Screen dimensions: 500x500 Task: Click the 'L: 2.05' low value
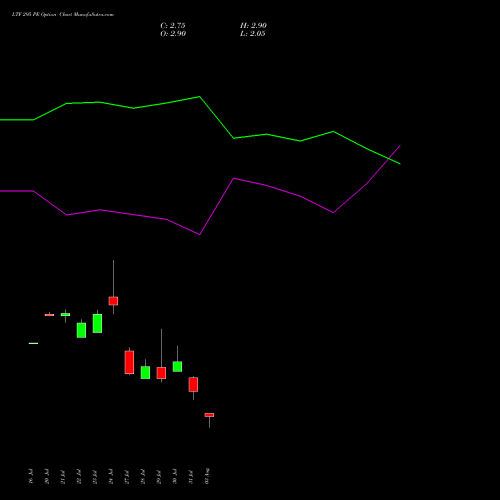253,34
